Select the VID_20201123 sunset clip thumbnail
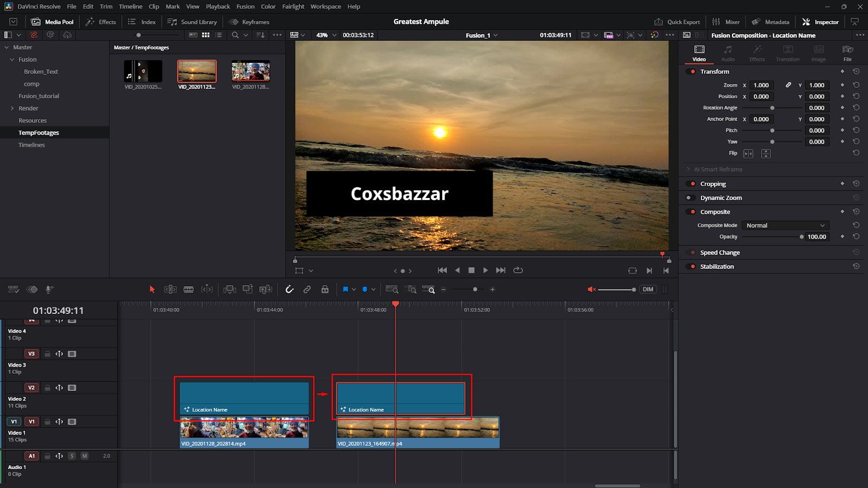 click(197, 70)
